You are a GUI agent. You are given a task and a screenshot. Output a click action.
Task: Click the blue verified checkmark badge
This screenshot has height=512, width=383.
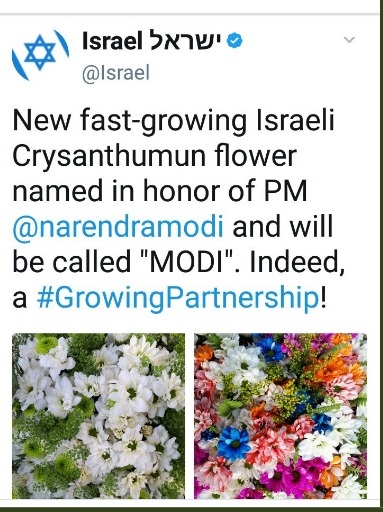235,41
